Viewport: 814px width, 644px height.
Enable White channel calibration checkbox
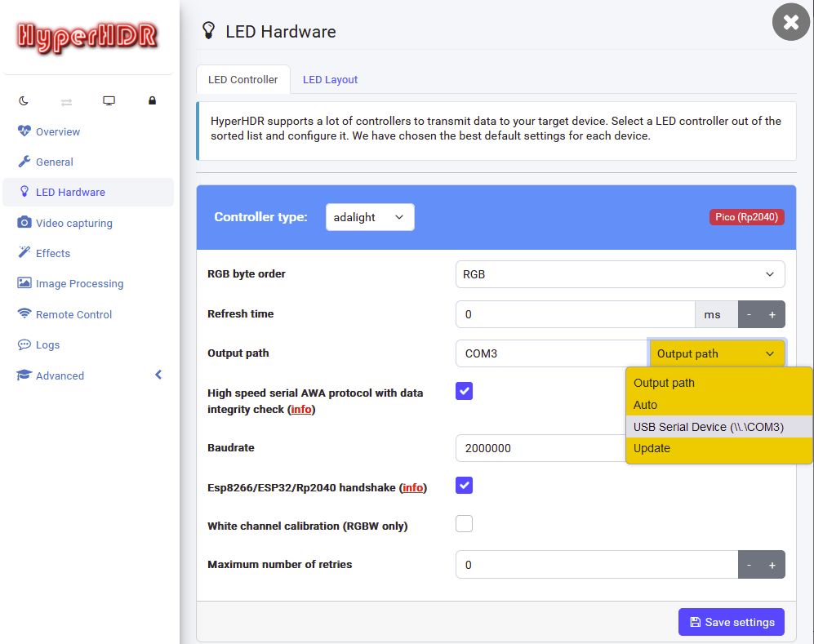click(x=464, y=523)
